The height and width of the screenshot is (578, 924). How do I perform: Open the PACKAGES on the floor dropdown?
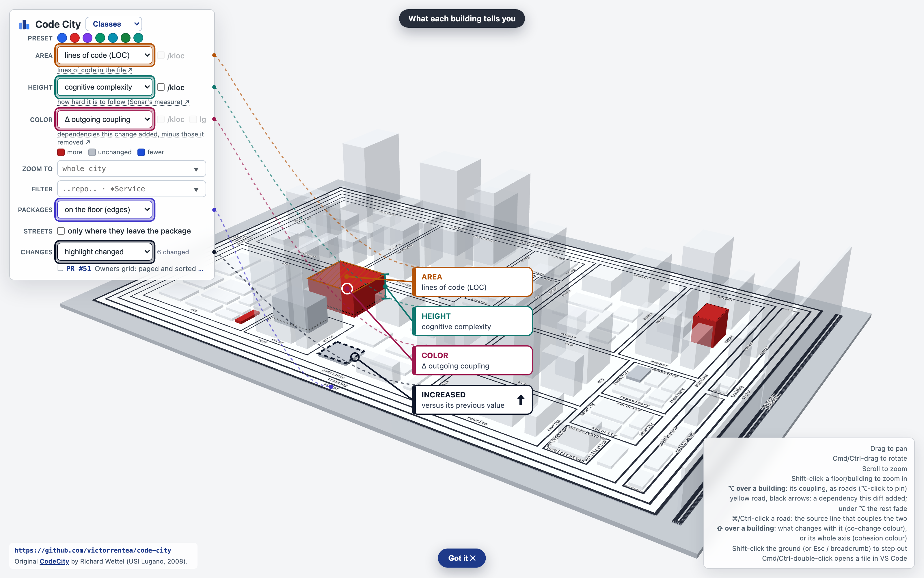tap(105, 210)
